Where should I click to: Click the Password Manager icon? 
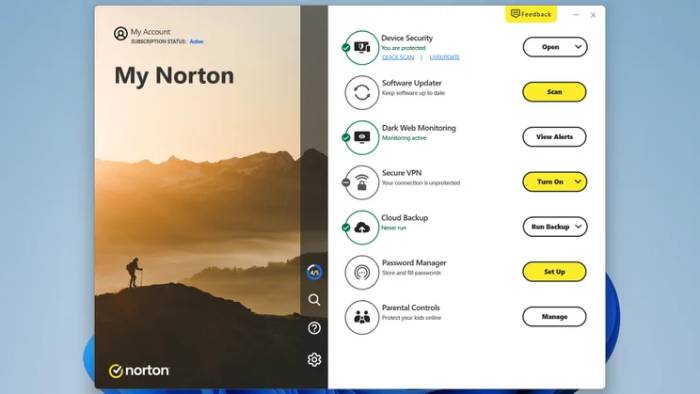362,272
